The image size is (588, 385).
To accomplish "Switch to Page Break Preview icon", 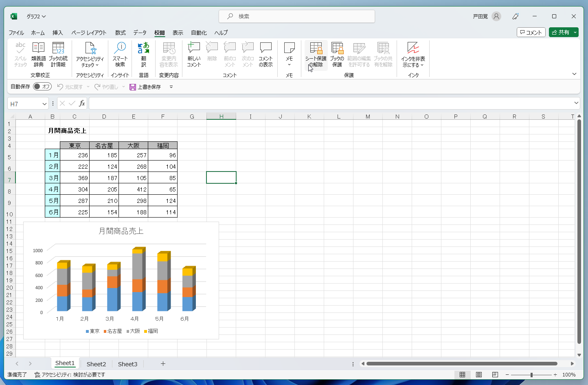I will click(x=495, y=374).
